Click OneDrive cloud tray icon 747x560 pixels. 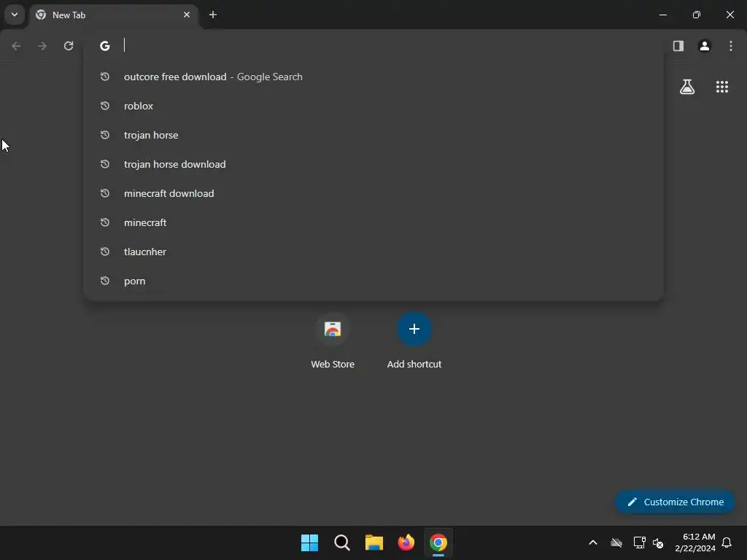(616, 542)
